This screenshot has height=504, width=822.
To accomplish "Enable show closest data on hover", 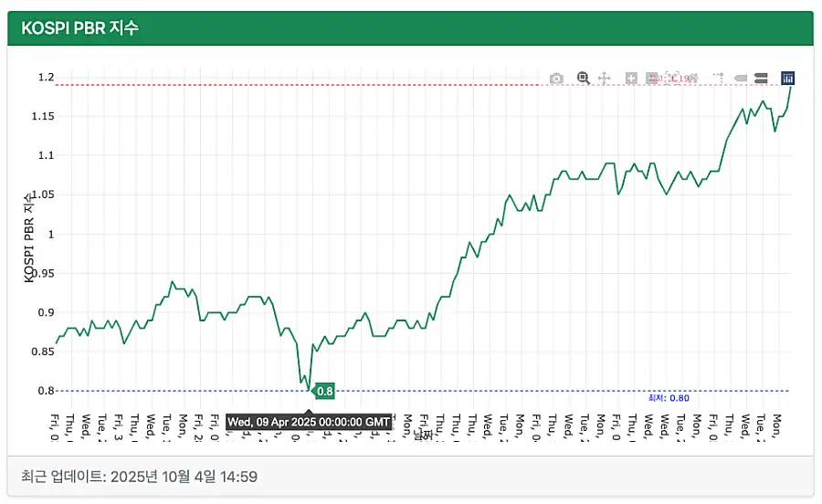I will tap(741, 79).
